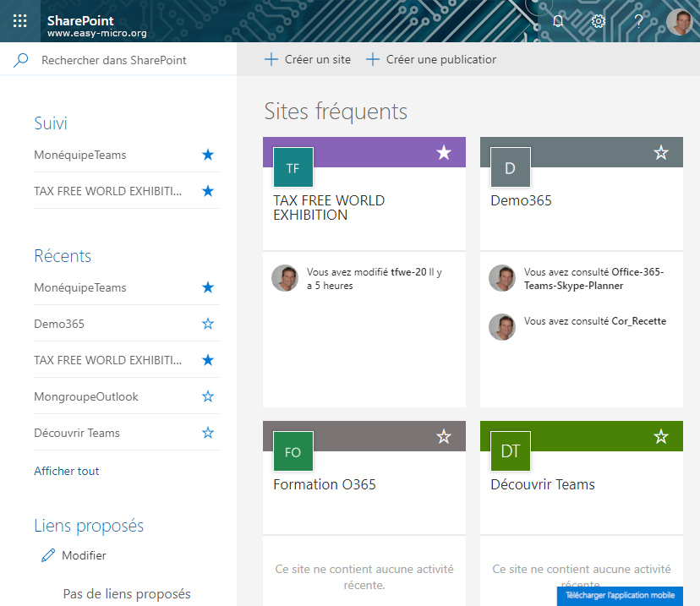Open the tfwe-20 modified item

[408, 272]
